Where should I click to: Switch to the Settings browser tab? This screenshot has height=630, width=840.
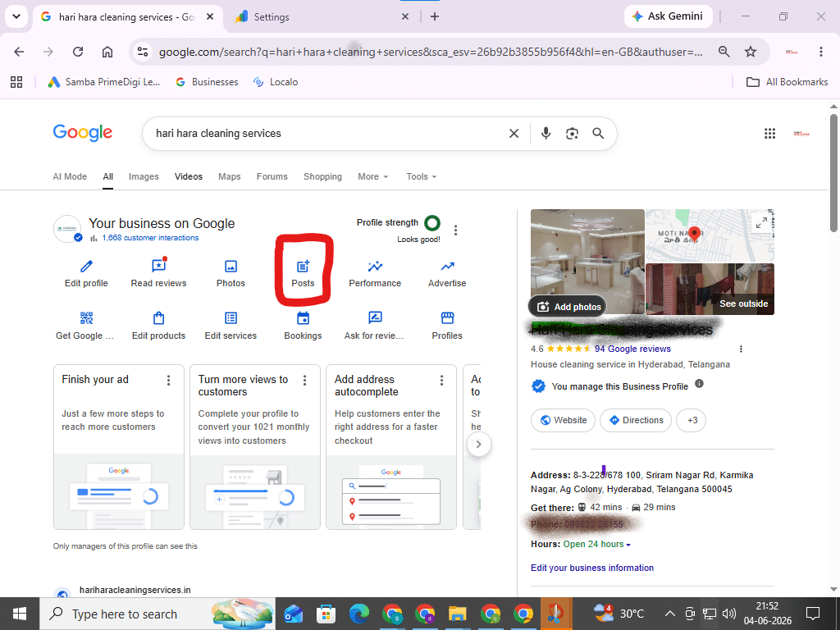point(322,16)
